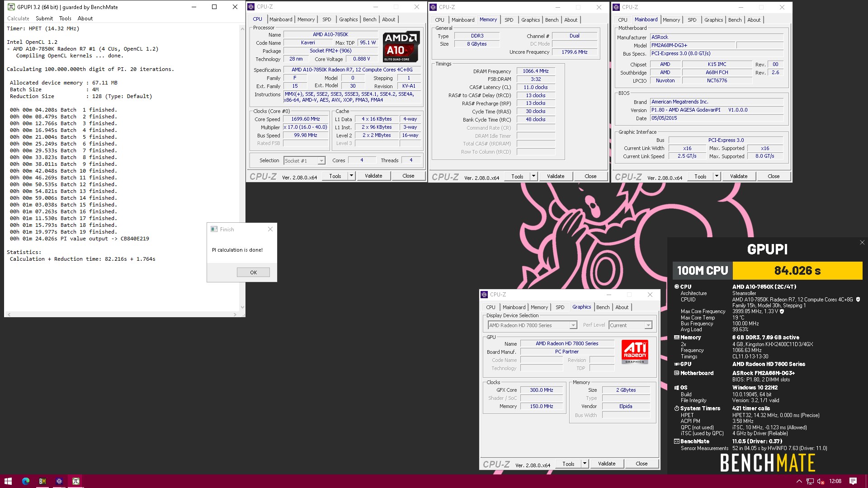Open Tools dropdown arrow in Mainboard tab window
The width and height of the screenshot is (868, 488).
pyautogui.click(x=717, y=176)
